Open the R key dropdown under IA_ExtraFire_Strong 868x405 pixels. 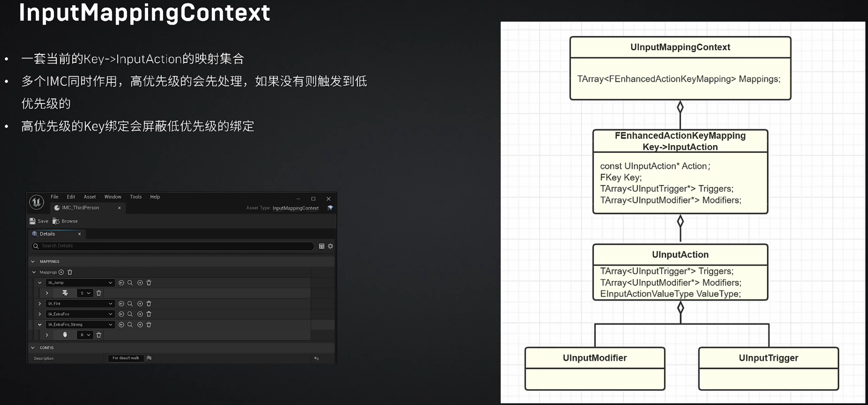[85, 335]
